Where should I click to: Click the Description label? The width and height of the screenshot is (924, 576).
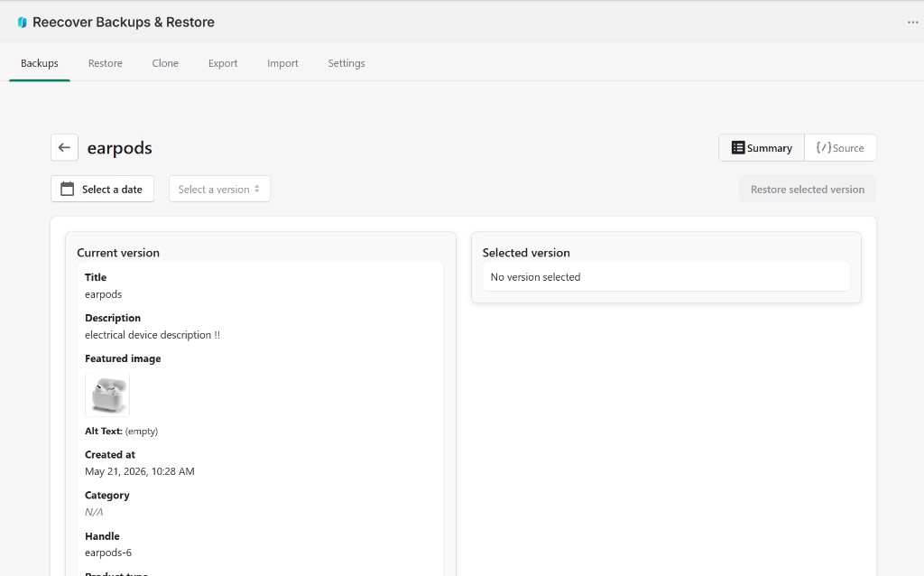click(x=113, y=318)
